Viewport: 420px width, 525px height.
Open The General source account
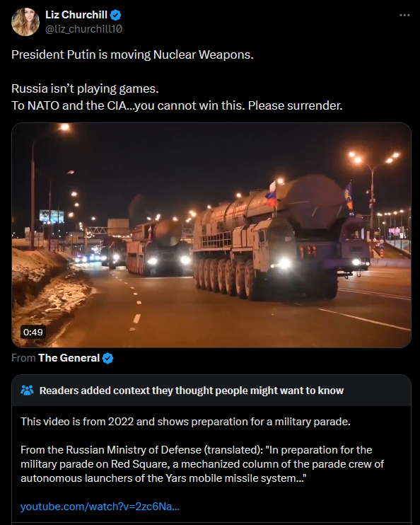69,358
